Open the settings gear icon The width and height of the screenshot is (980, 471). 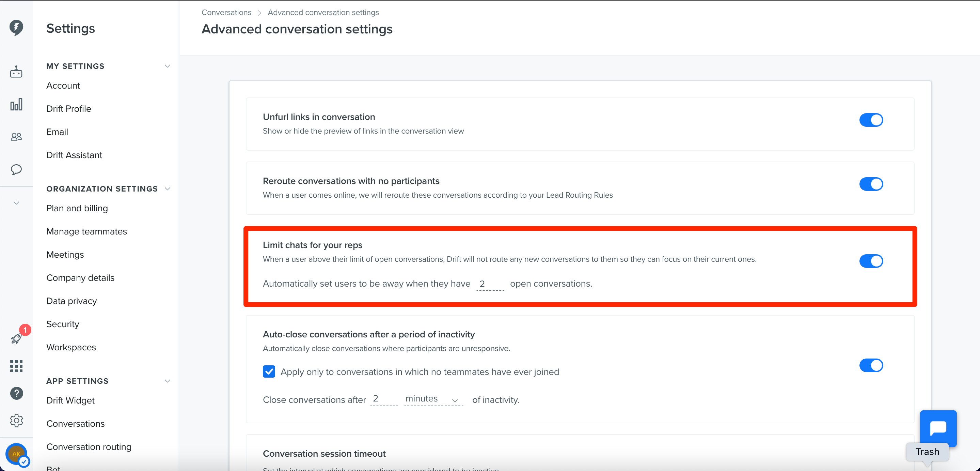(16, 420)
